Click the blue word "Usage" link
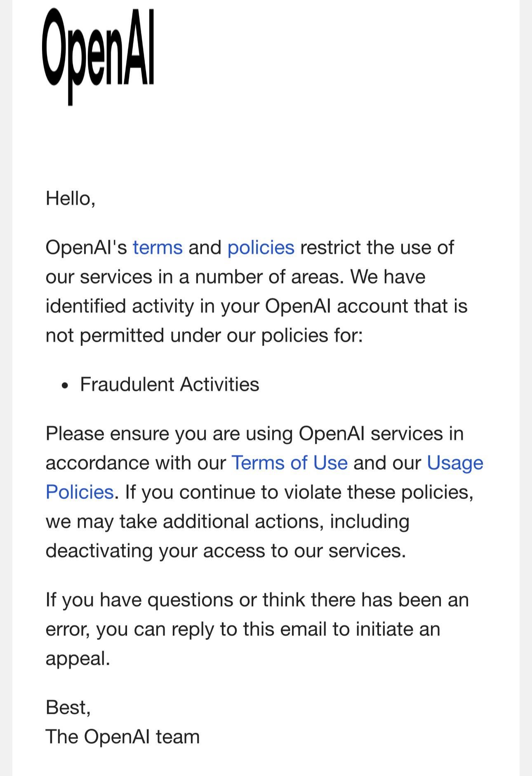The image size is (532, 776). point(454,463)
